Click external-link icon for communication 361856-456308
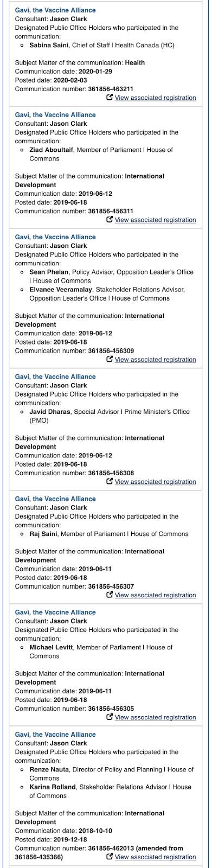The height and width of the screenshot is (868, 212). 110,481
